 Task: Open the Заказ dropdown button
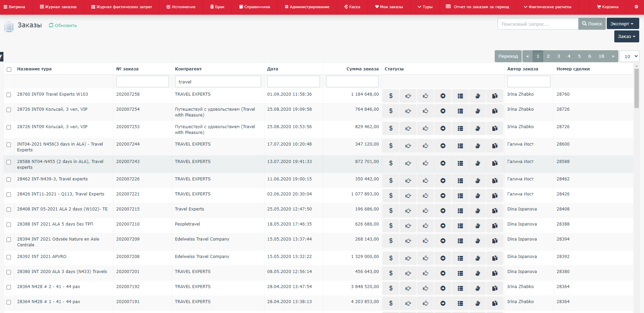click(627, 36)
